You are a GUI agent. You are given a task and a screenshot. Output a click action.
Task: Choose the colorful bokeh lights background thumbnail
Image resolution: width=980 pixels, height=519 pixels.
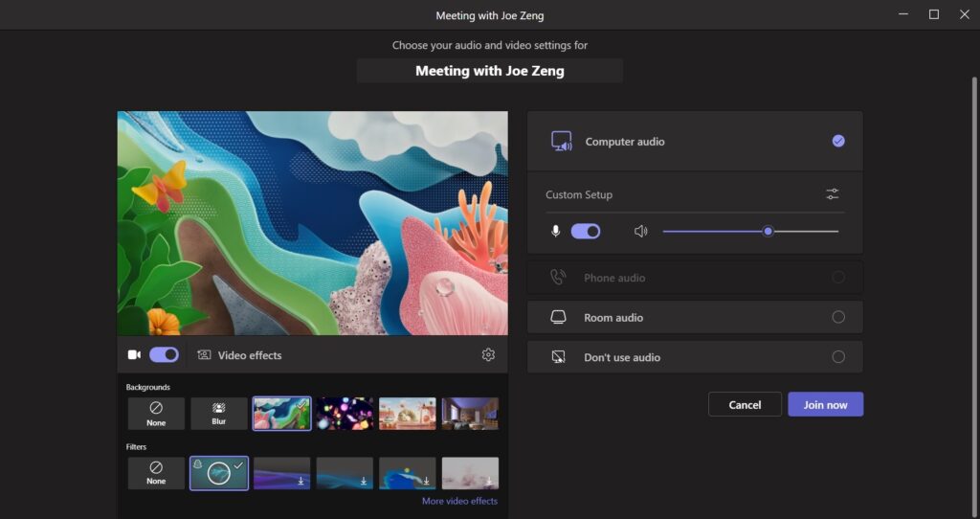tap(345, 414)
